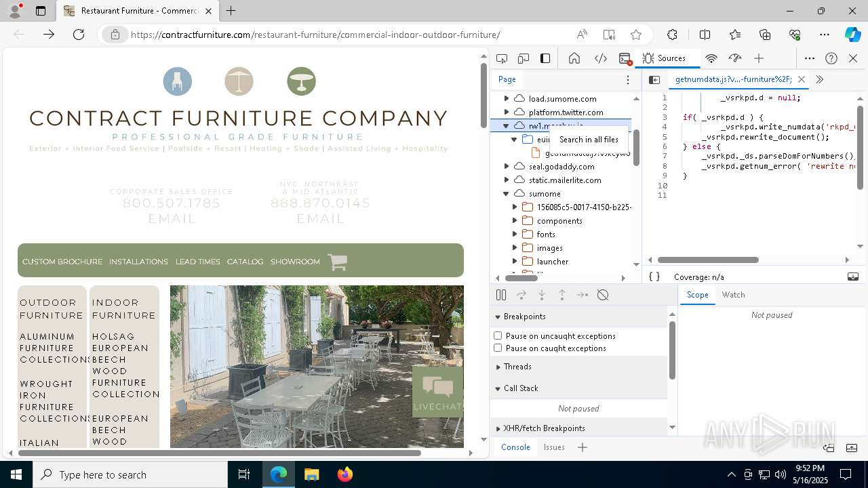This screenshot has width=868, height=488.
Task: Select the Page navigator tab
Action: pyautogui.click(x=507, y=79)
